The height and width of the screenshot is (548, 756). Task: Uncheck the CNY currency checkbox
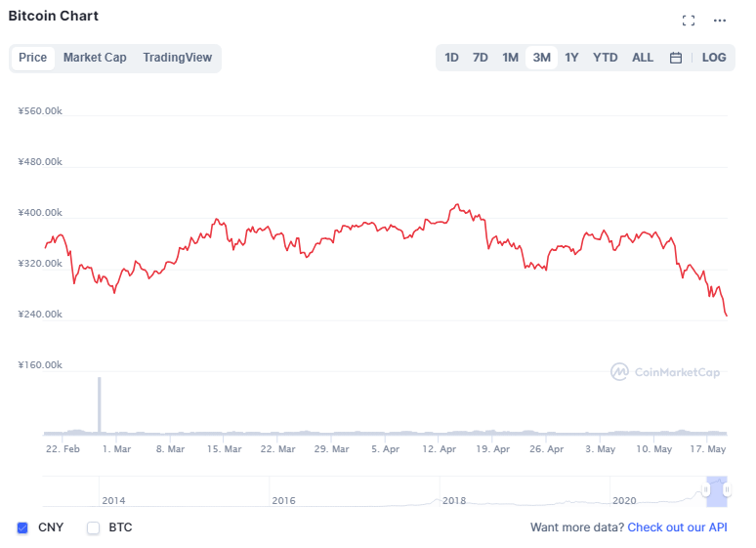pyautogui.click(x=22, y=528)
